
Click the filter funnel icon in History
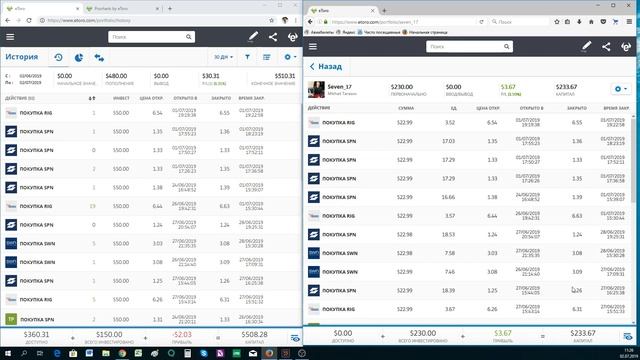tap(247, 57)
